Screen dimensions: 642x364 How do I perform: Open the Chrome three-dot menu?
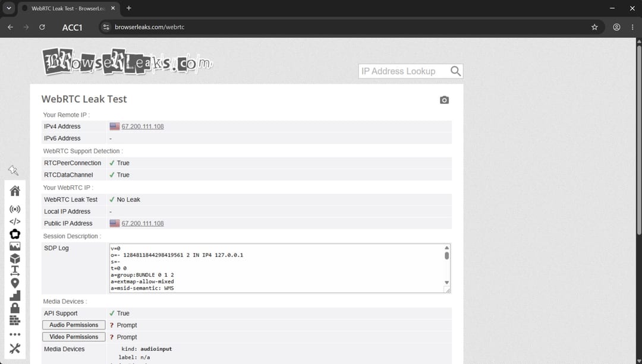coord(632,27)
